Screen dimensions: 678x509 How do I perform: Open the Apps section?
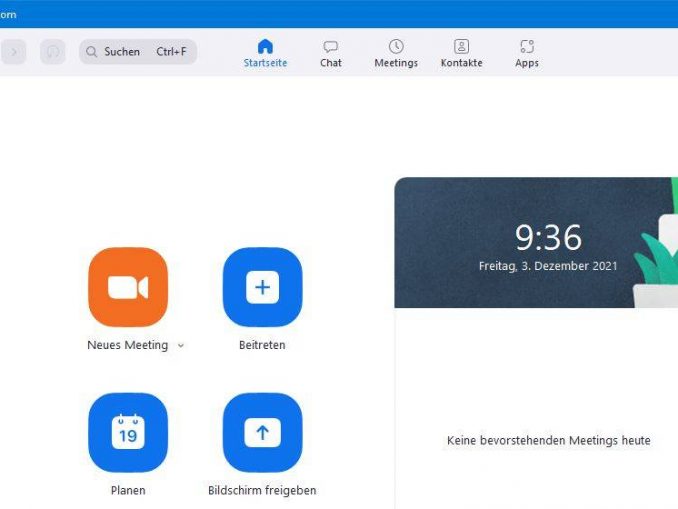coord(527,53)
